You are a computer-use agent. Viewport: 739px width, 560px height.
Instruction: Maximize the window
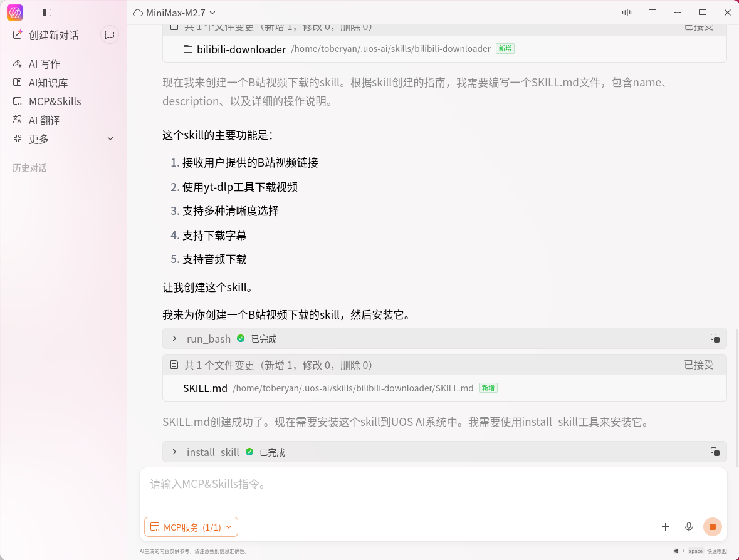click(703, 13)
